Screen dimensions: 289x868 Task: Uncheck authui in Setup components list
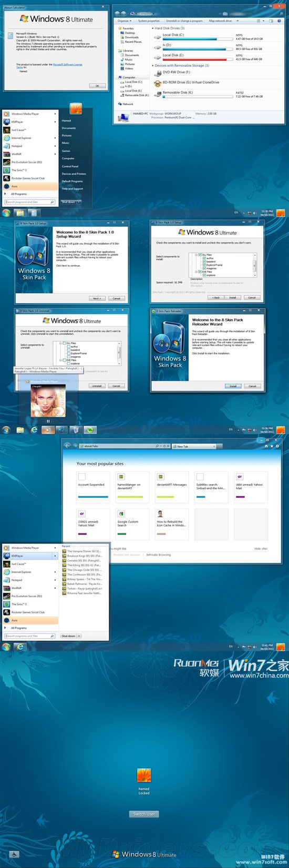pos(204,258)
